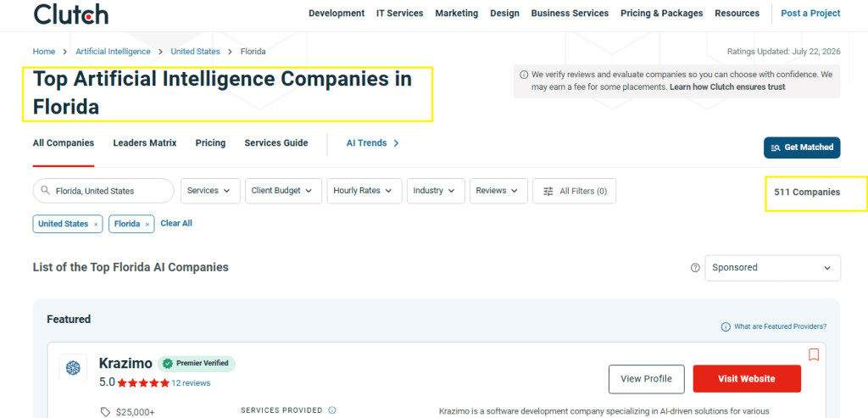Click Learn how Clutch ensures trust

click(727, 87)
